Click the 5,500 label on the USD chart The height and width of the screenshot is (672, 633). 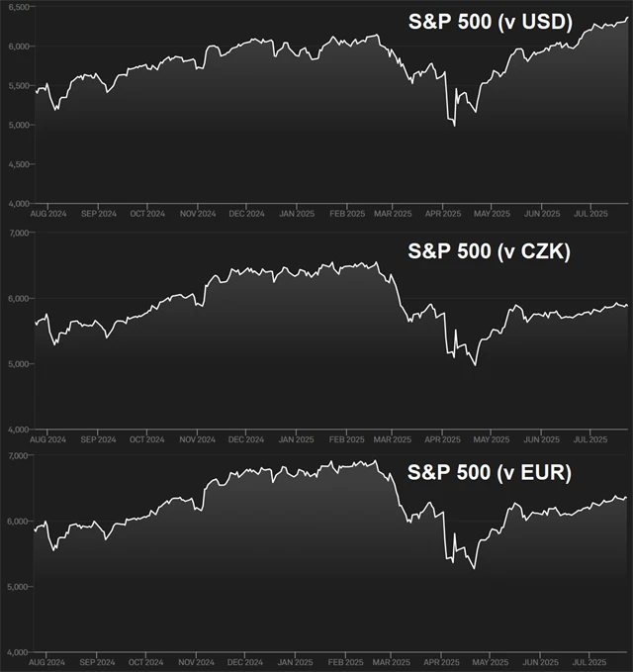coord(17,86)
